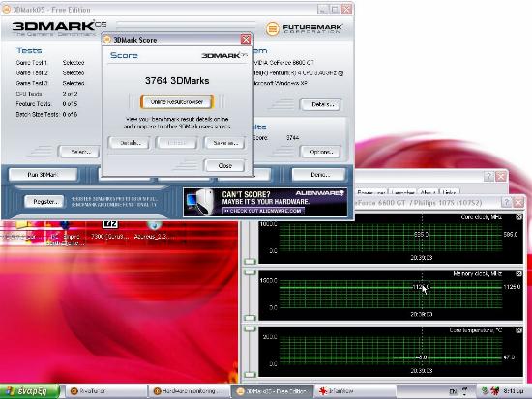Click the Core clock MHz graph area
This screenshot has height=399, width=532.
(390, 239)
